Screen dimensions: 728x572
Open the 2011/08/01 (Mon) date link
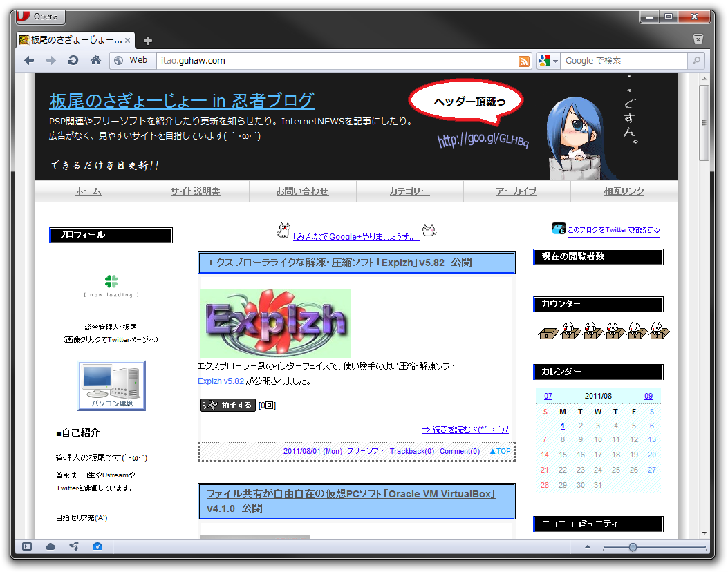tap(312, 451)
